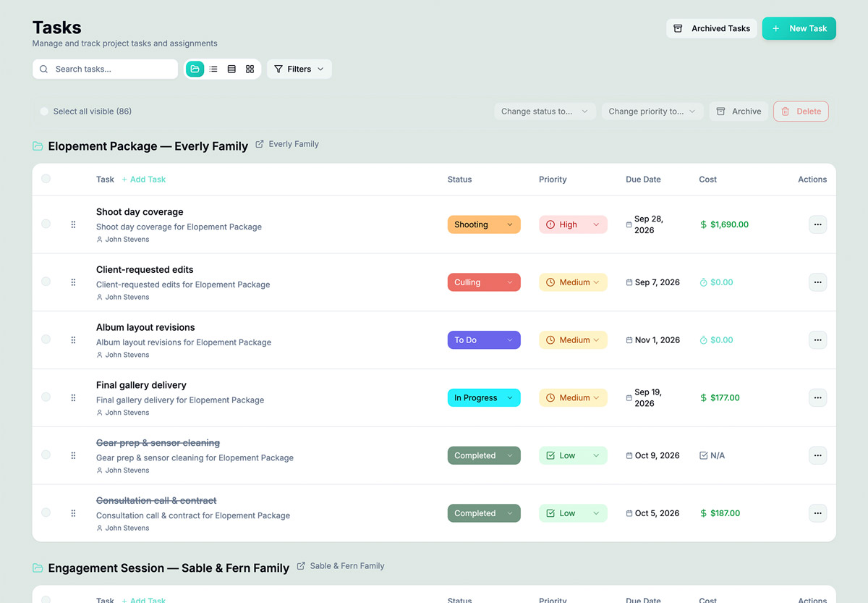This screenshot has height=603, width=868.
Task: Select Gear prep & sensor cleaning row checkbox
Action: coord(46,455)
